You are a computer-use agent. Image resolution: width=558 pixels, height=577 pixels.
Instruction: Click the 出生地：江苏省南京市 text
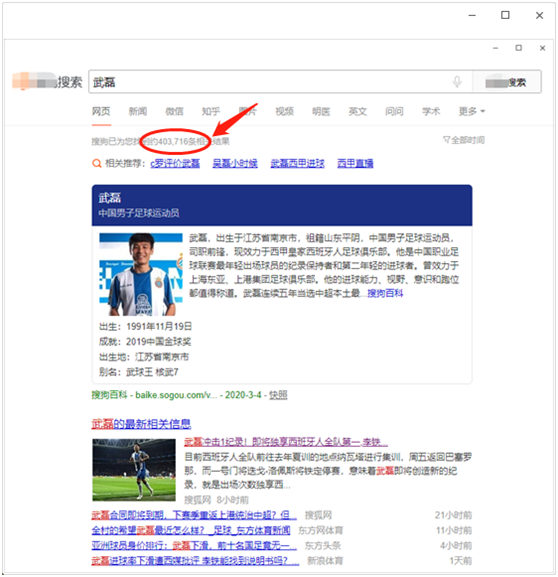tap(144, 357)
